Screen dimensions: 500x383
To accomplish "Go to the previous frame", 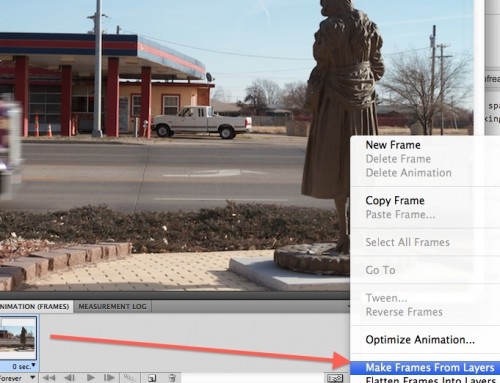I will click(x=69, y=378).
